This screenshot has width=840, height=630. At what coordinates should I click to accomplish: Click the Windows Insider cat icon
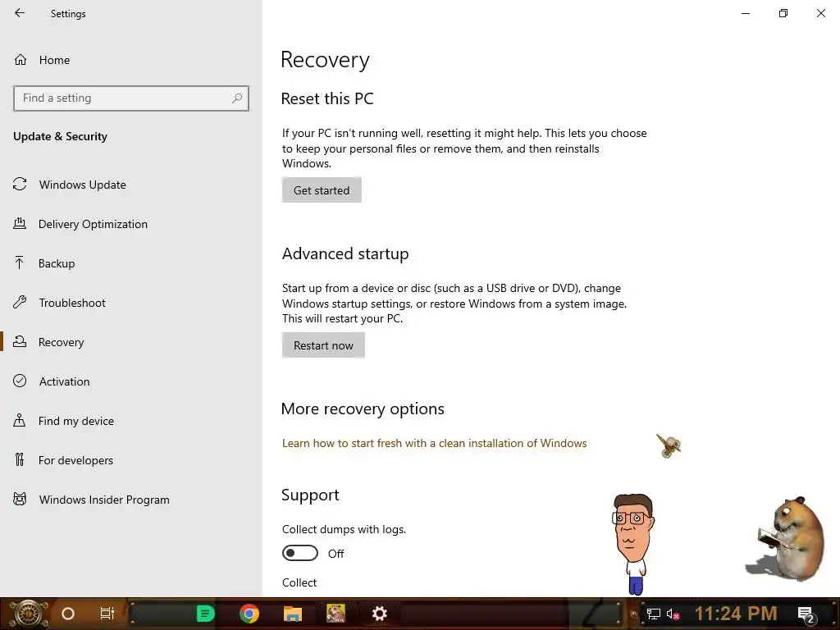click(20, 500)
